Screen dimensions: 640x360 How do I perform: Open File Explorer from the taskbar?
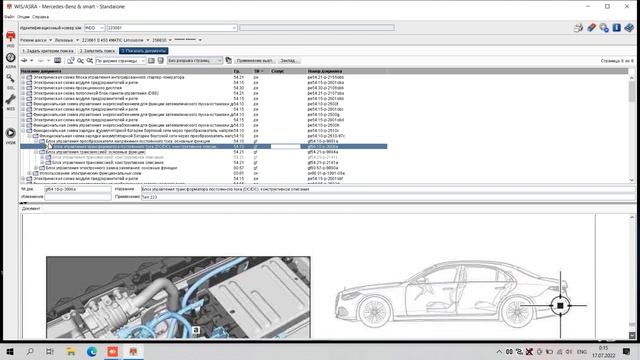click(x=71, y=351)
